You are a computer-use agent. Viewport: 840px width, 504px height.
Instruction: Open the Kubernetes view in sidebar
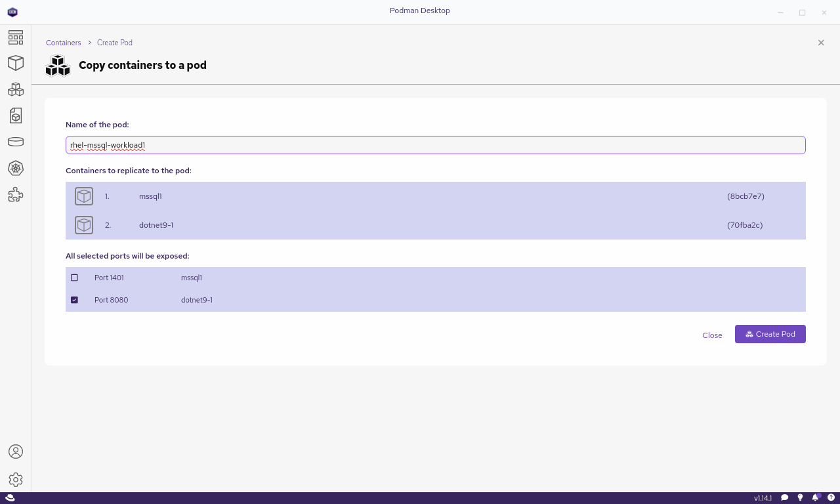click(x=16, y=168)
